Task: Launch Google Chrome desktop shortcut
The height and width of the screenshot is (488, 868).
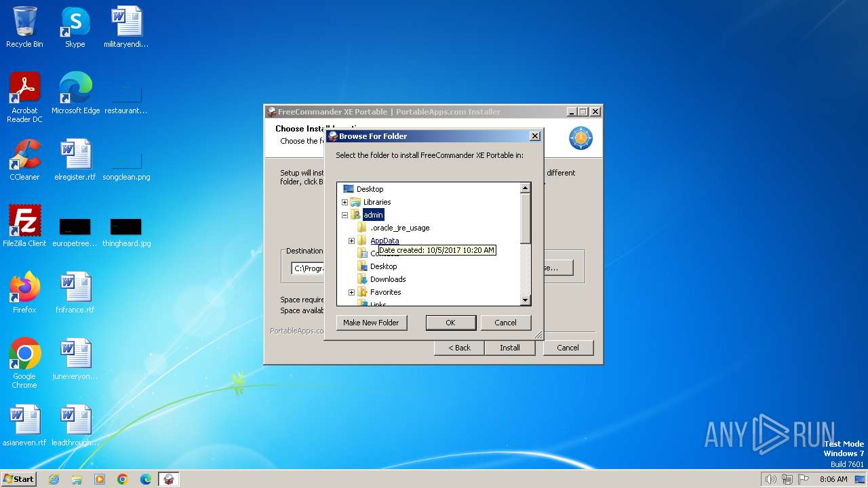Action: click(x=24, y=363)
